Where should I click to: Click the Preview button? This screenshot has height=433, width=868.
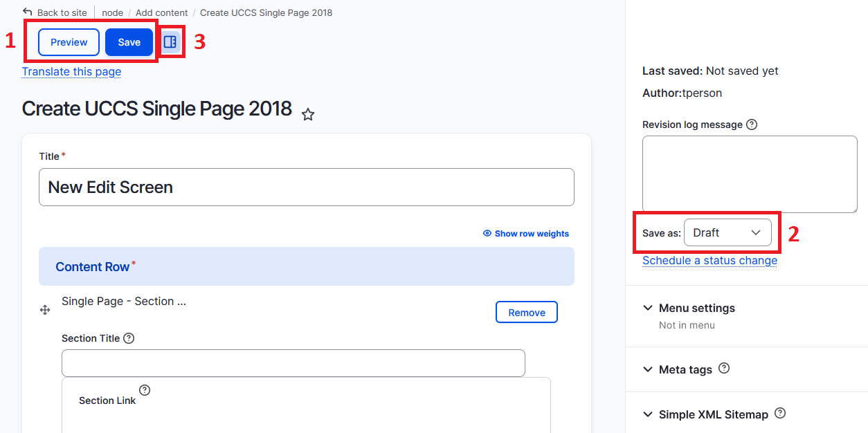click(x=69, y=42)
